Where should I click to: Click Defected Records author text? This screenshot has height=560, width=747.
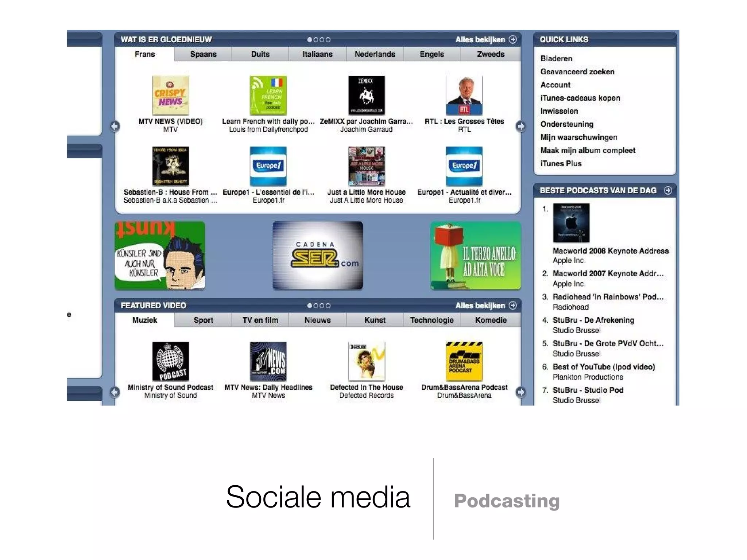tap(366, 396)
